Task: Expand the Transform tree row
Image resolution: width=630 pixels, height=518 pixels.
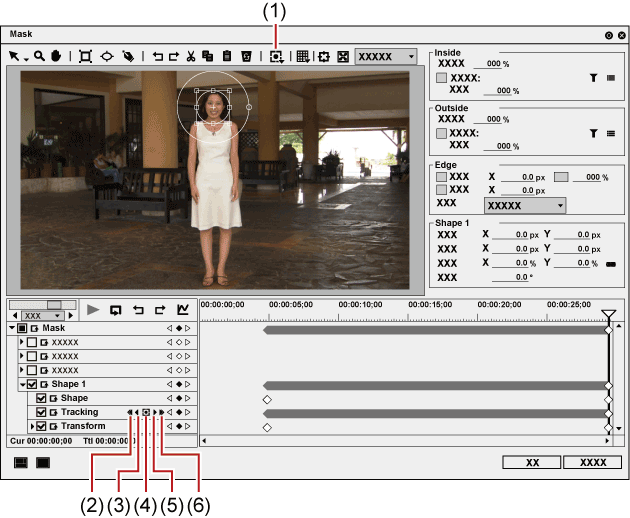Action: pos(32,426)
